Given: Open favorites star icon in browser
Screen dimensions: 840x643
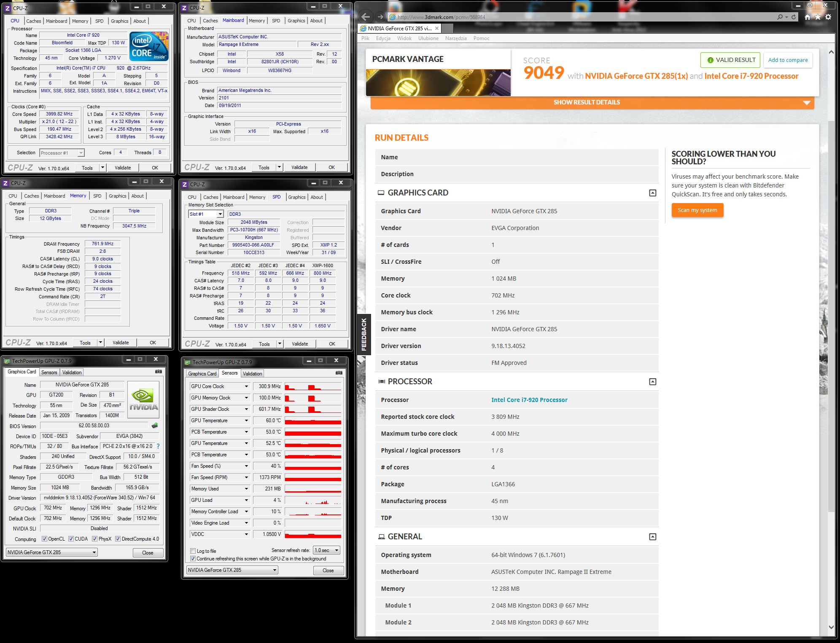Looking at the screenshot, I should [818, 17].
